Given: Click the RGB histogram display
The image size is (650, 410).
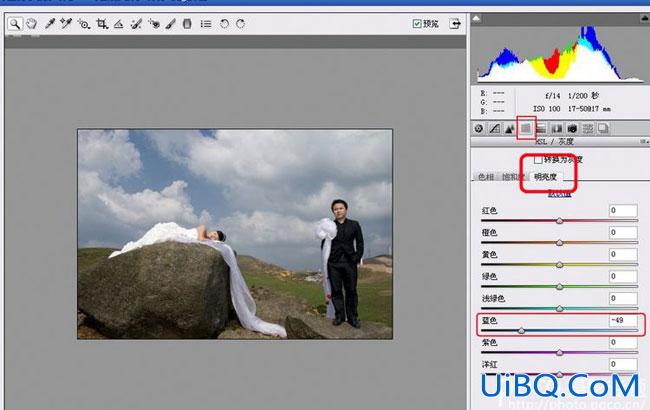Looking at the screenshot, I should pos(560,53).
